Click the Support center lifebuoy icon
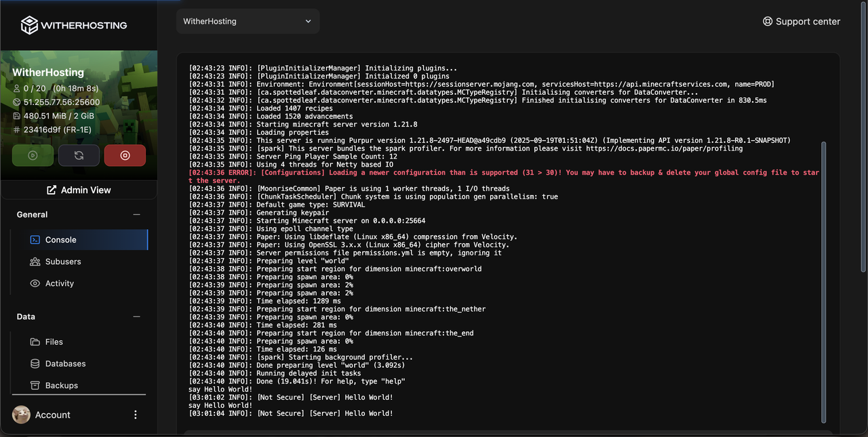Image resolution: width=868 pixels, height=437 pixels. pyautogui.click(x=768, y=21)
